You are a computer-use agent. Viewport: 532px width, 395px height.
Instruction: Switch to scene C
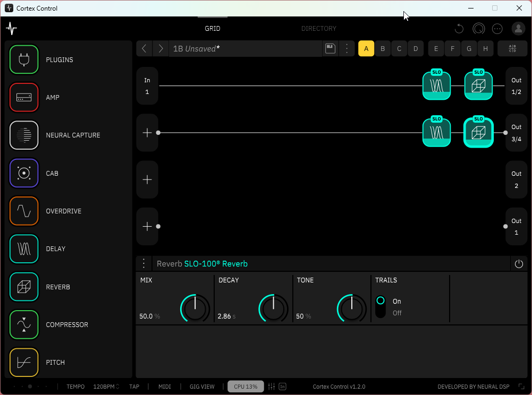[399, 48]
